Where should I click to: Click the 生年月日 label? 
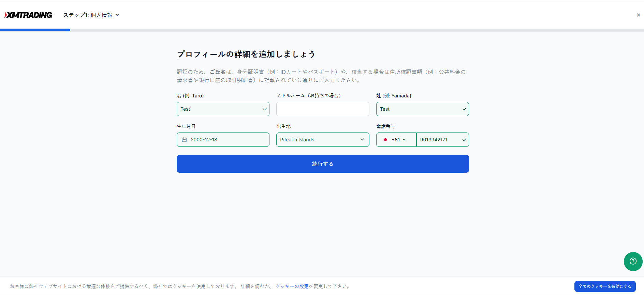[x=186, y=126]
